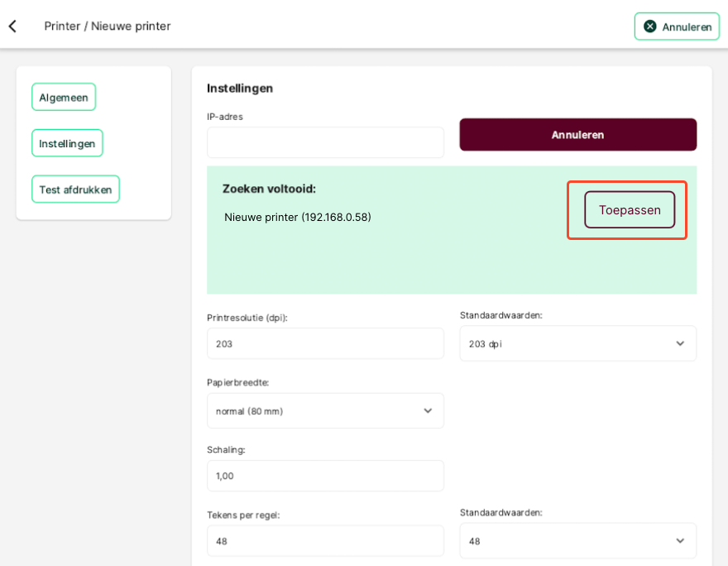The image size is (728, 566).
Task: Click the Zoeken voltooid heading
Action: (x=269, y=189)
